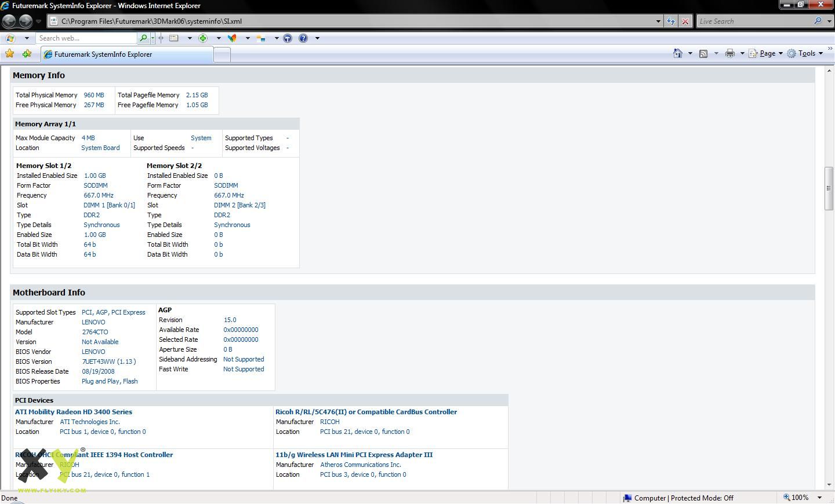Click the Windows Live logo toolbar button
The width and height of the screenshot is (835, 504).
[x=10, y=38]
